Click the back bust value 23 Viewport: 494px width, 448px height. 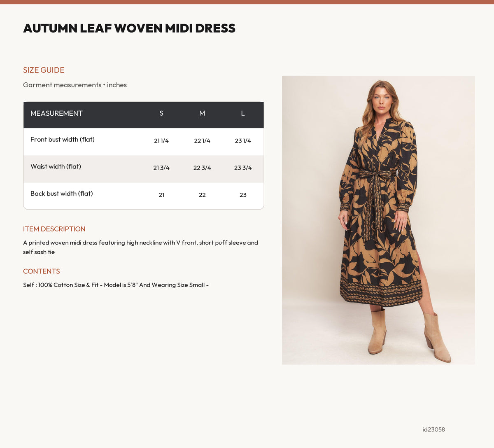tap(243, 195)
